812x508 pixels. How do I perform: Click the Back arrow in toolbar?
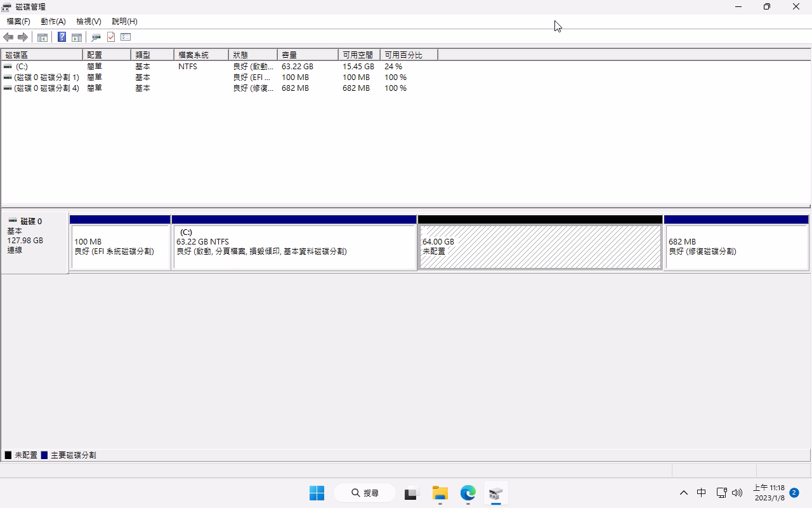[x=8, y=37]
